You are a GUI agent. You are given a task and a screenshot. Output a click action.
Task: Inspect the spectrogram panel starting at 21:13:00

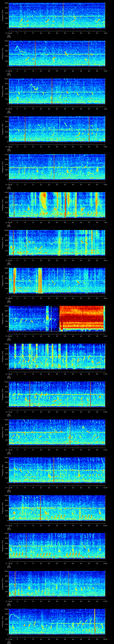[x=57, y=470]
